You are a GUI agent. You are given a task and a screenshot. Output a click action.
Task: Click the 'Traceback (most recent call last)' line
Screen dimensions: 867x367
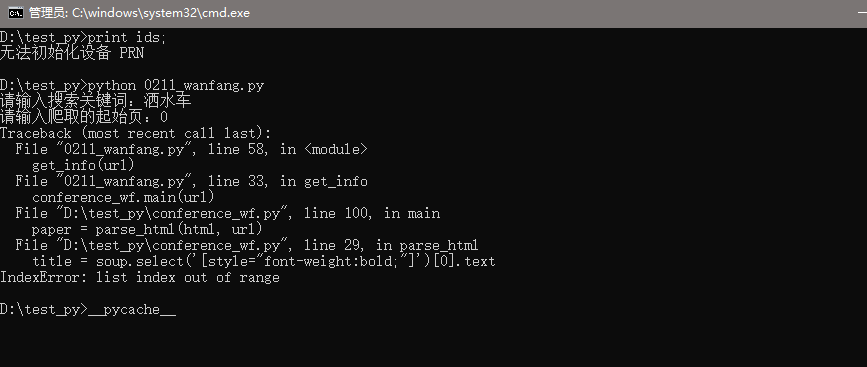[136, 133]
